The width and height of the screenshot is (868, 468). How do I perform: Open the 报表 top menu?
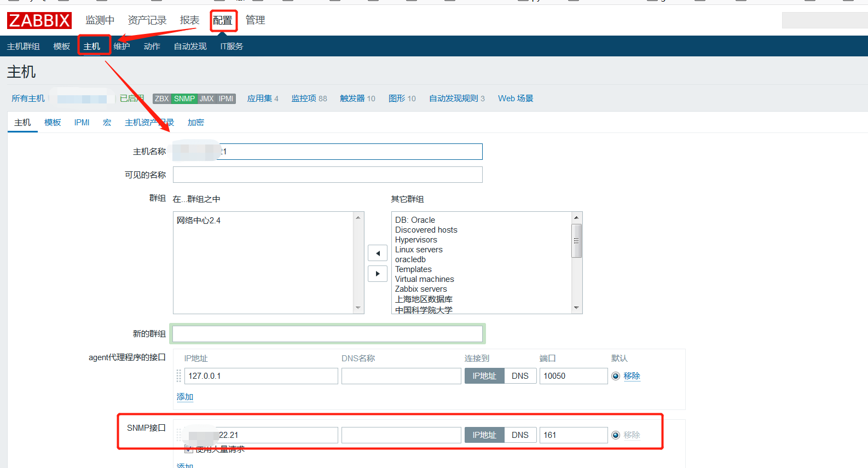click(x=189, y=20)
